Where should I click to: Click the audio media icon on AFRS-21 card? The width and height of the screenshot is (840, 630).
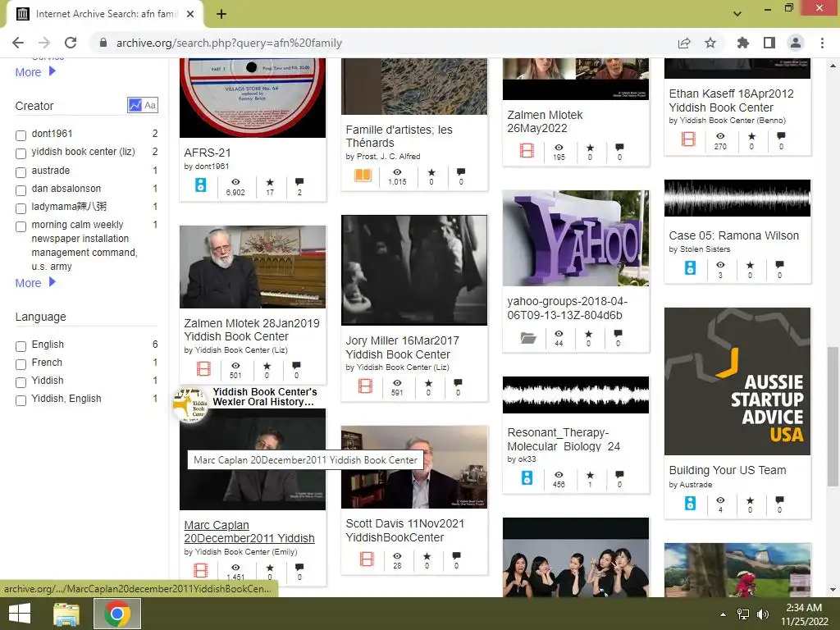coord(200,185)
